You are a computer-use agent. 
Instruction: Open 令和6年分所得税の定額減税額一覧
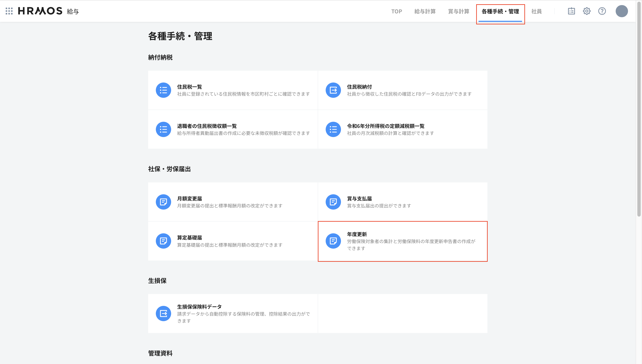(x=386, y=126)
